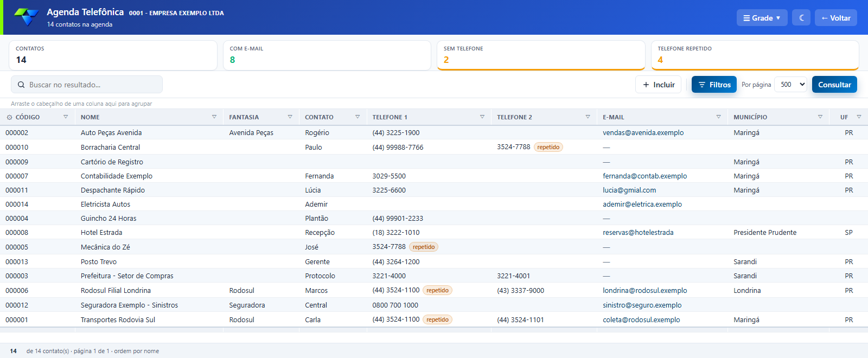868x358 pixels.
Task: Click 'repetido' badge in Mecânica do Zé row
Action: [424, 247]
